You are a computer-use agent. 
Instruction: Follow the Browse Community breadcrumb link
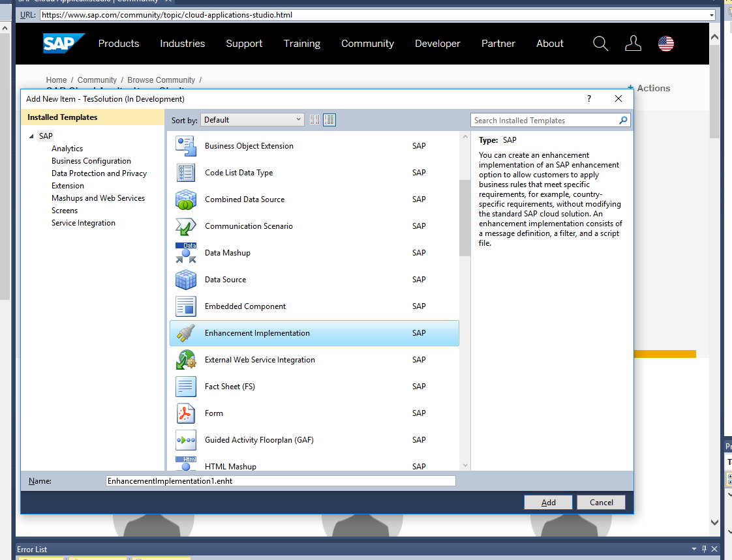161,80
